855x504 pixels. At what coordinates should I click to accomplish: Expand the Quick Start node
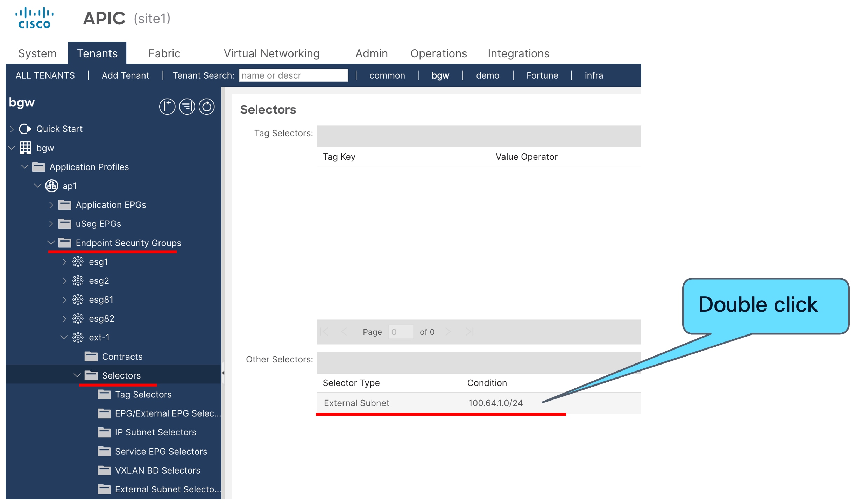click(12, 129)
